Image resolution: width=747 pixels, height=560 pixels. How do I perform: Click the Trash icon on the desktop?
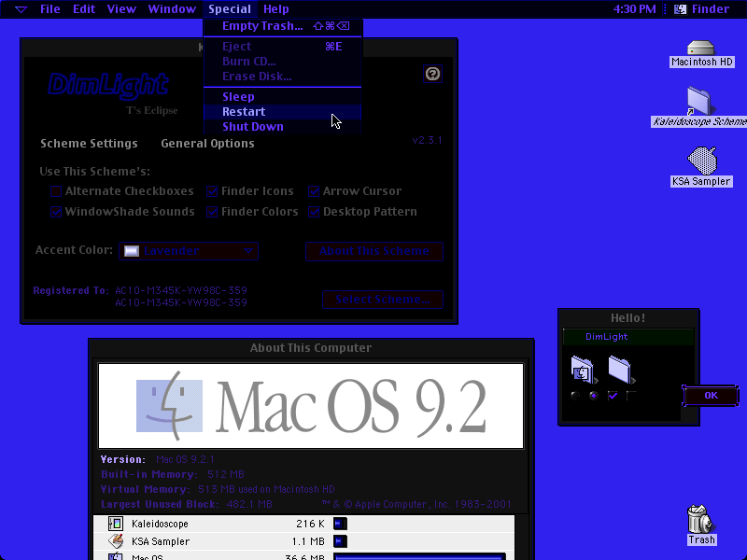(x=699, y=519)
